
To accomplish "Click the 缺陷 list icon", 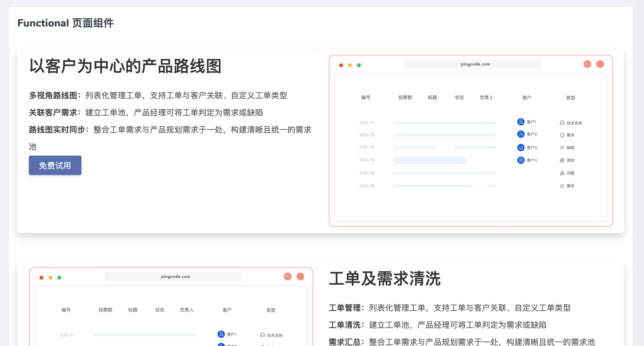I will [x=562, y=148].
